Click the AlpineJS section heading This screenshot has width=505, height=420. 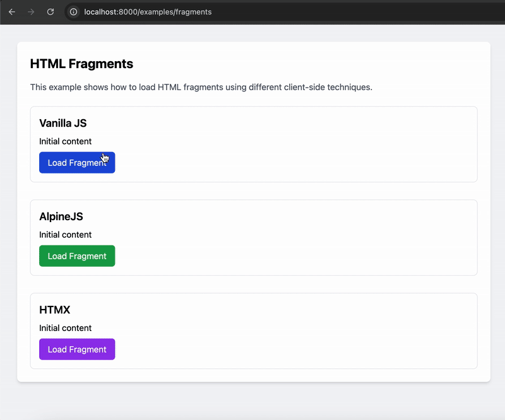pos(61,216)
